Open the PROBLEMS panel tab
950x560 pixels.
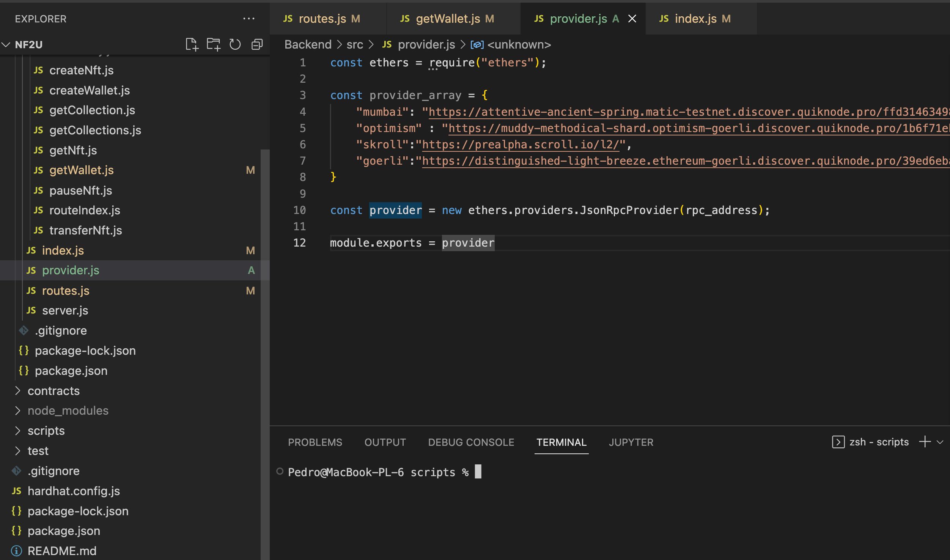(315, 442)
